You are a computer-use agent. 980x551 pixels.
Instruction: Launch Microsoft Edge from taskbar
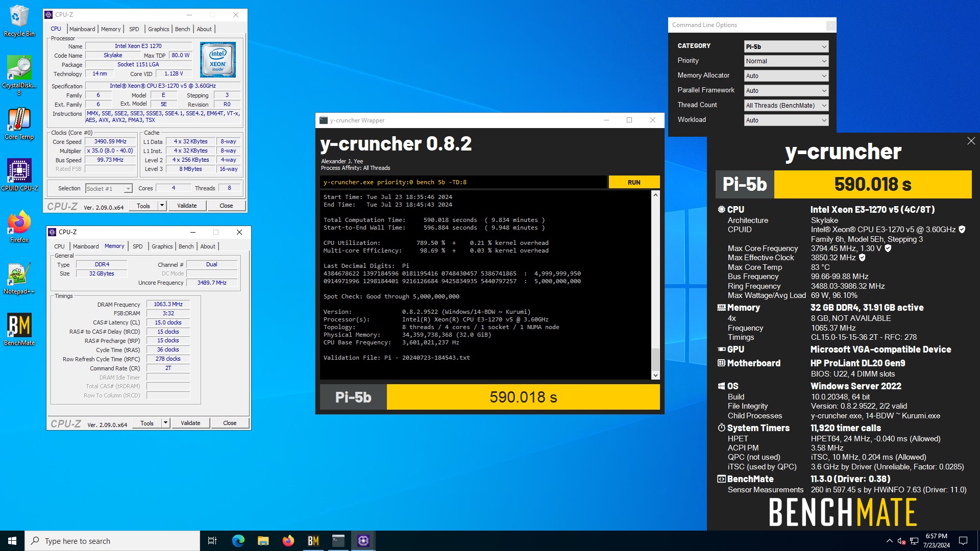(x=238, y=541)
